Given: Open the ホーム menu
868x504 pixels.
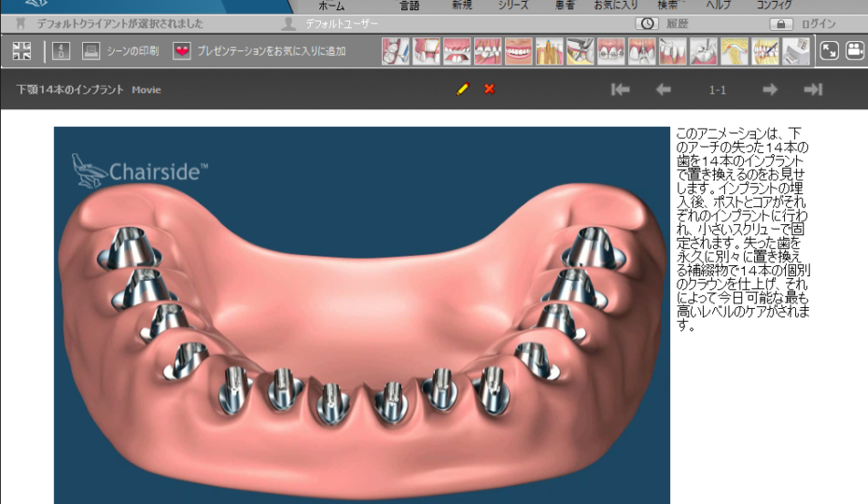Looking at the screenshot, I should [x=331, y=6].
